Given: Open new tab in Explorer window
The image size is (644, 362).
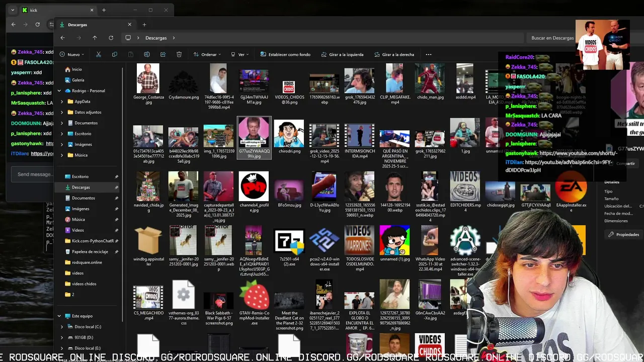Looking at the screenshot, I should (x=144, y=25).
